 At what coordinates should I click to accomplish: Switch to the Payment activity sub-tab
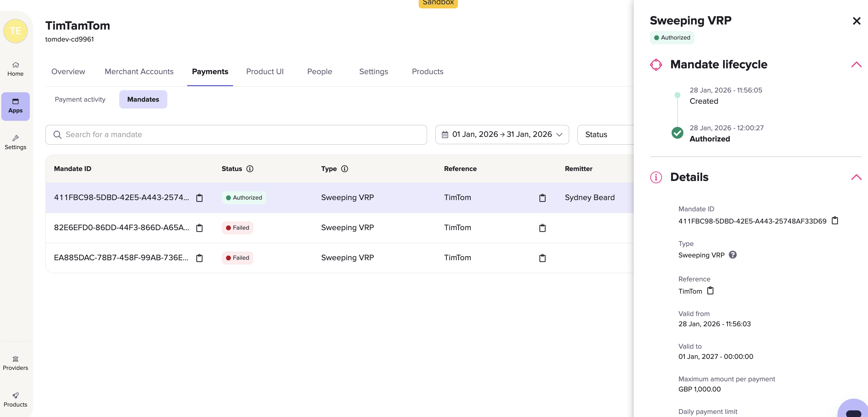pyautogui.click(x=80, y=99)
